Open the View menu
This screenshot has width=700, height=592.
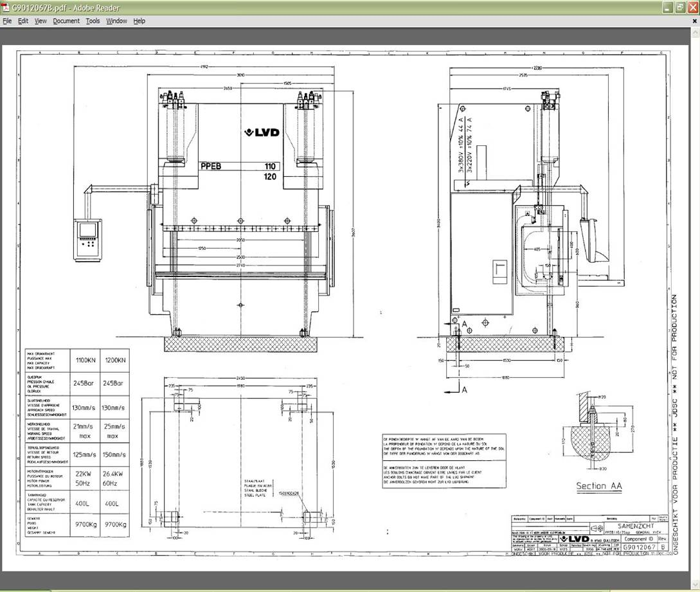click(40, 21)
